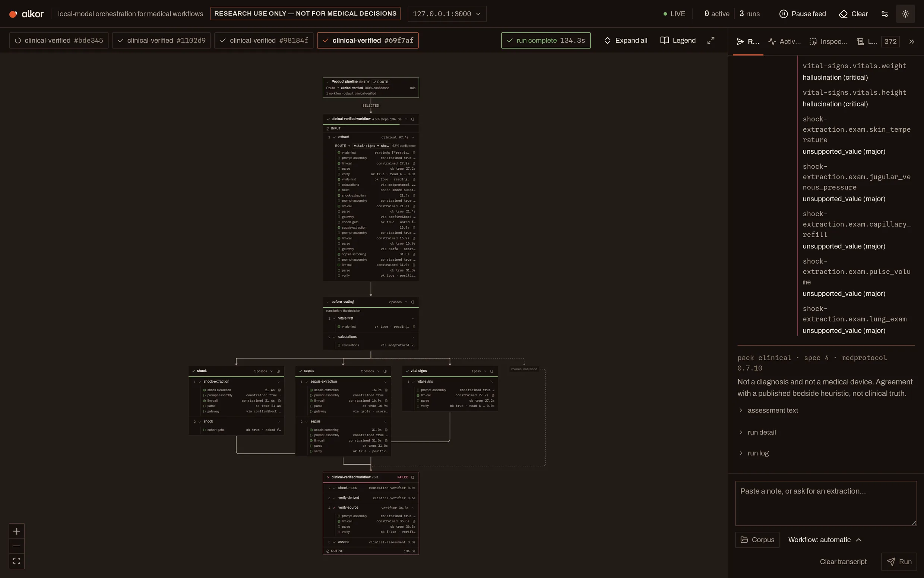This screenshot has width=924, height=578.
Task: Open side panel icon on shock node
Action: 278,371
